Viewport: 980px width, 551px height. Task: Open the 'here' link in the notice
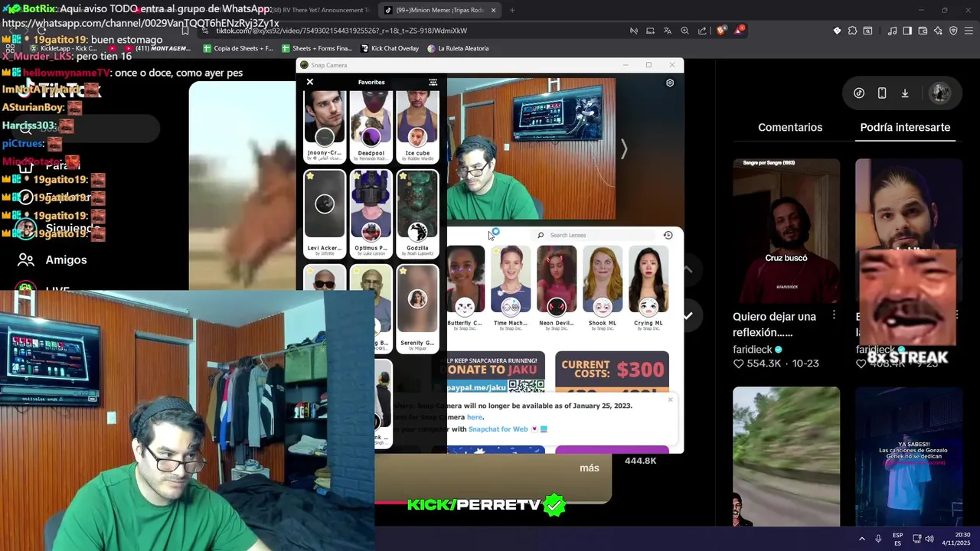point(475,417)
